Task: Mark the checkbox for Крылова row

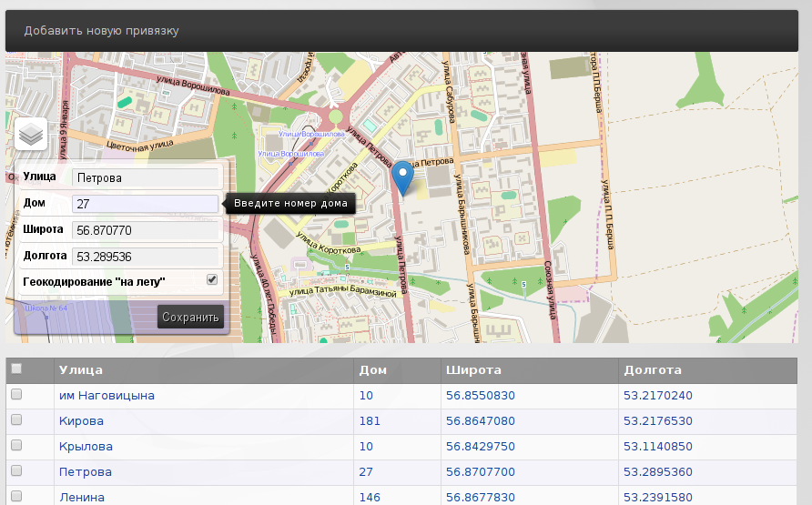Action: pos(15,446)
